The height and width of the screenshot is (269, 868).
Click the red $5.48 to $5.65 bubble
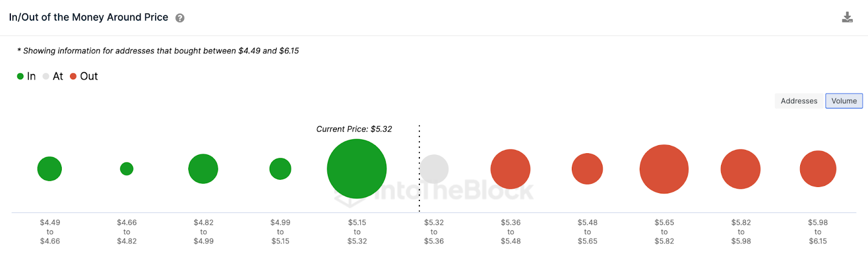(587, 169)
